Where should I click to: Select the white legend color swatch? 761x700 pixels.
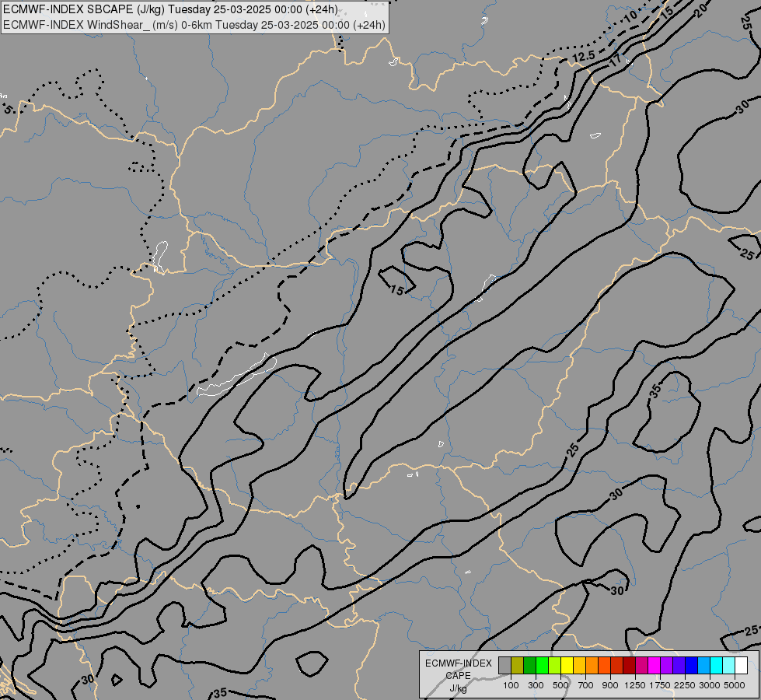(x=741, y=665)
